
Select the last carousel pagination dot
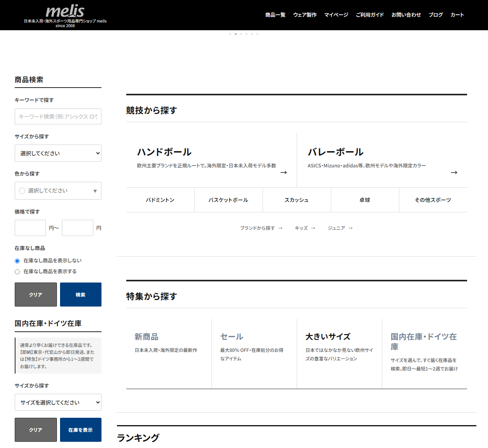tap(257, 34)
